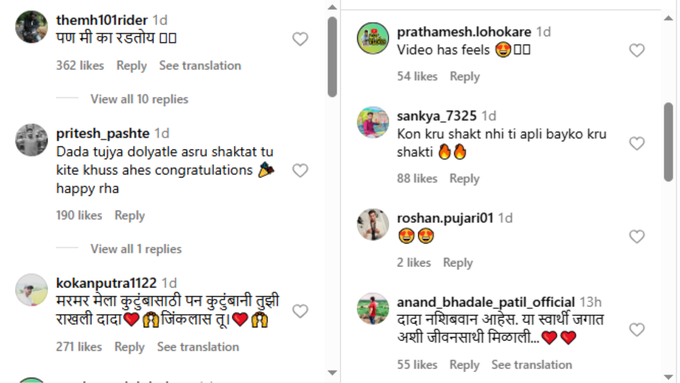Open sankya_7325's profile avatar
The width and height of the screenshot is (680, 383).
[x=373, y=122]
